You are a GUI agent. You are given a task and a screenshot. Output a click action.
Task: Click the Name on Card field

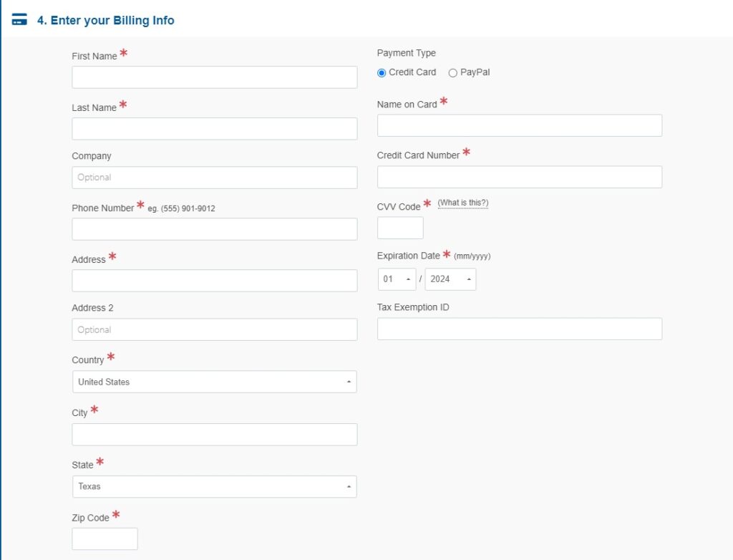pos(520,126)
